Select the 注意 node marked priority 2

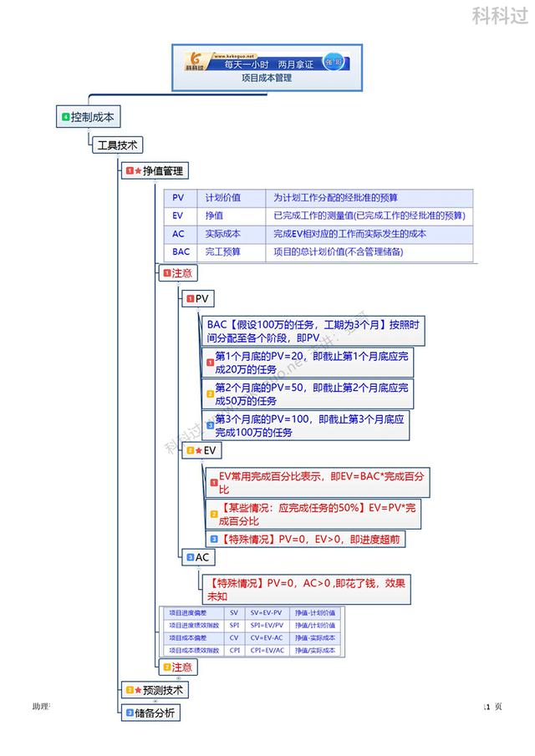point(178,667)
